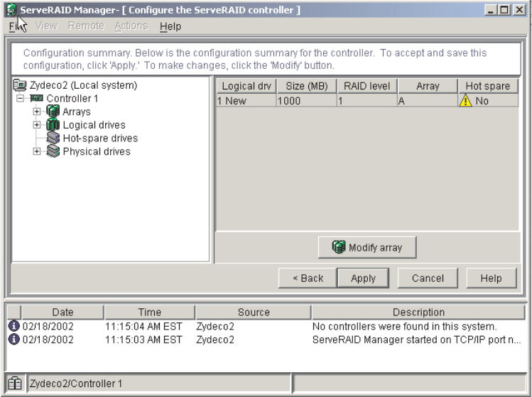Select the Hot-spare drives tree label
The height and width of the screenshot is (397, 532).
point(100,138)
